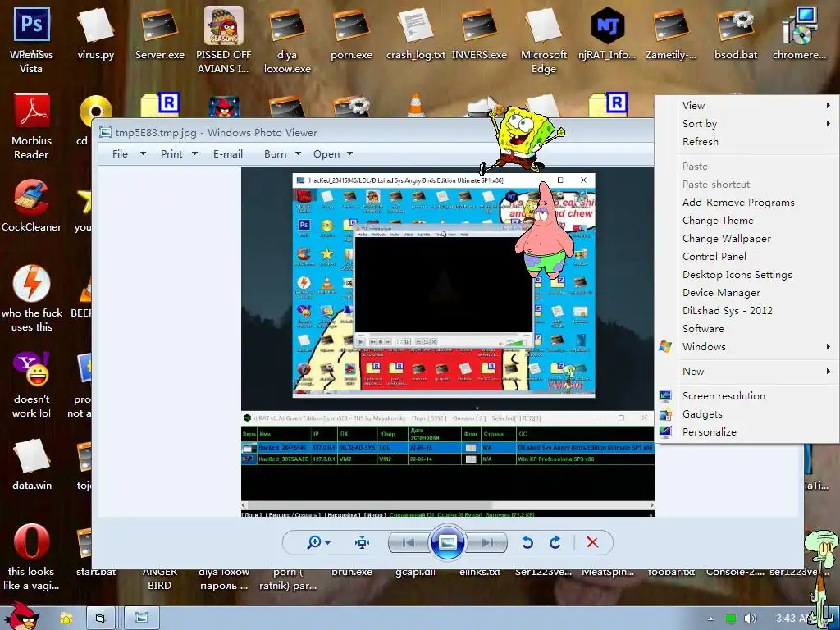Open Control Panel from context menu
840x630 pixels.
(747, 257)
